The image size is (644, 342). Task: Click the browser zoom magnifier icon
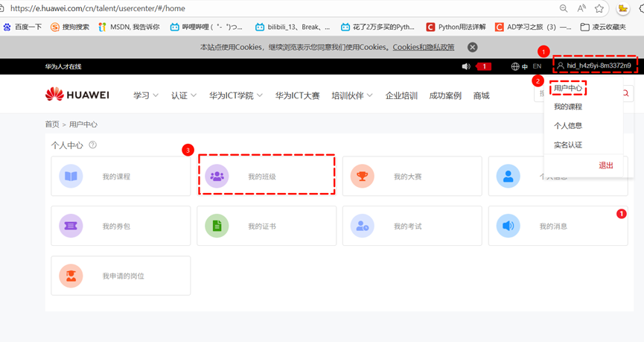coord(564,8)
